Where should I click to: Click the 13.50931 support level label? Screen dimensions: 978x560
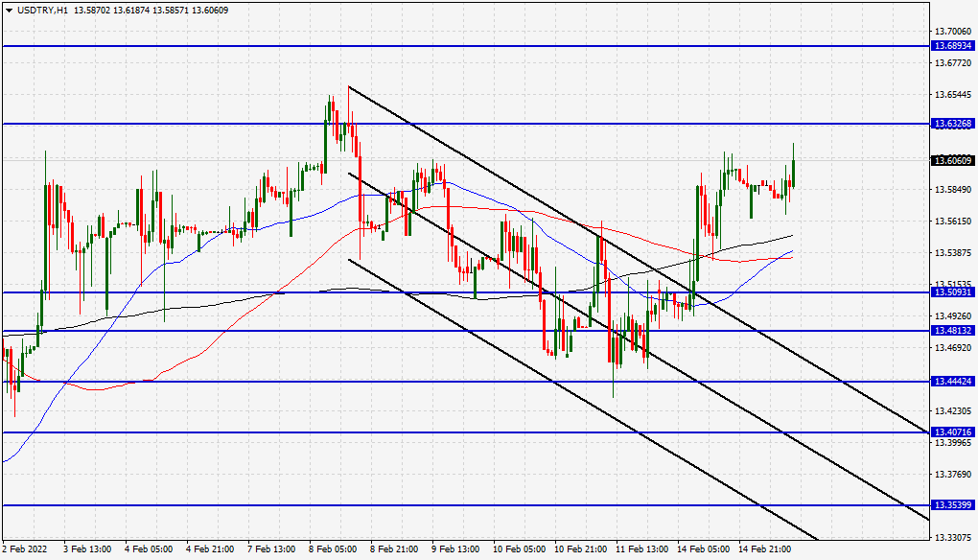tap(955, 292)
